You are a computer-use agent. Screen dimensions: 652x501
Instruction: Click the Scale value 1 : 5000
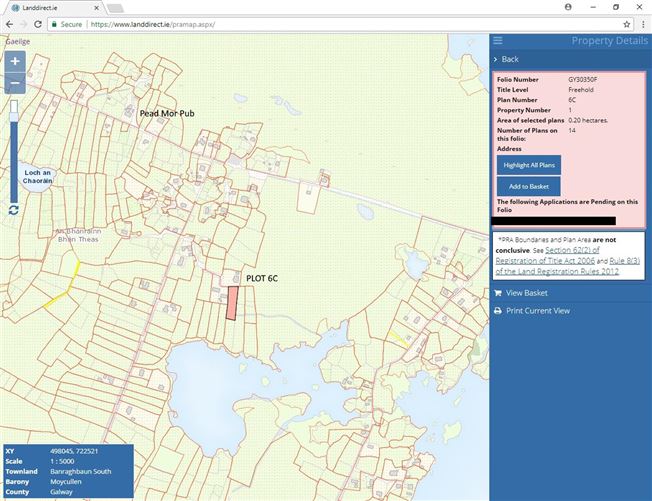click(x=62, y=461)
